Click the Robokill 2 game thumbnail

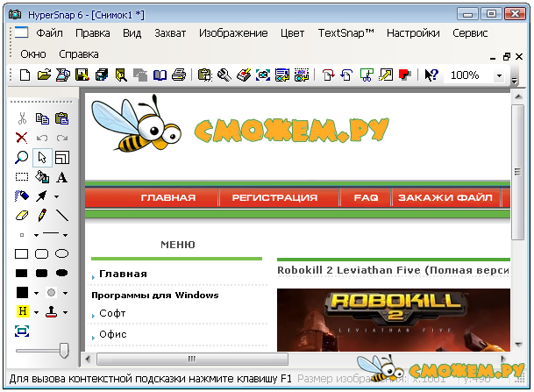point(394,320)
